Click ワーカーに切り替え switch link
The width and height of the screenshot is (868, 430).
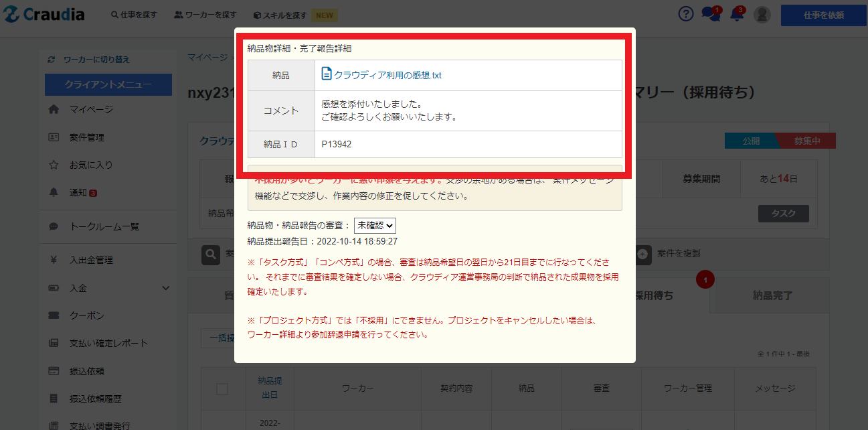click(96, 60)
